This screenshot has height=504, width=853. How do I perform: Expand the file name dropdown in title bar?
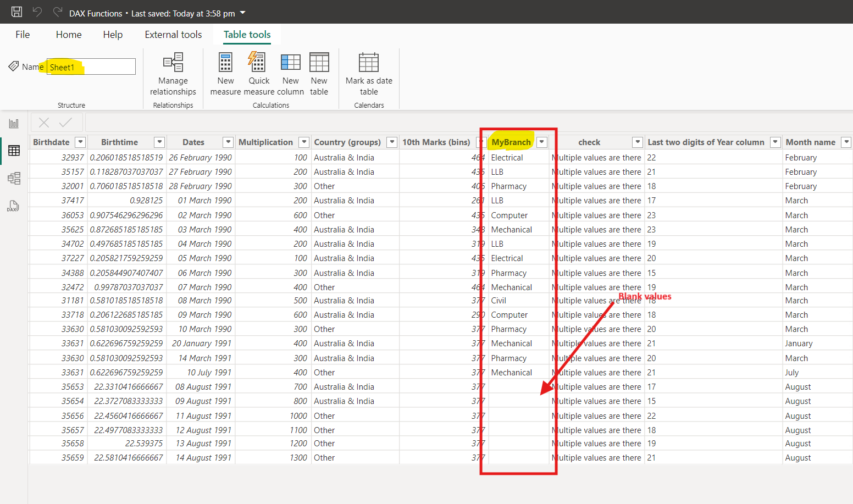coord(243,13)
